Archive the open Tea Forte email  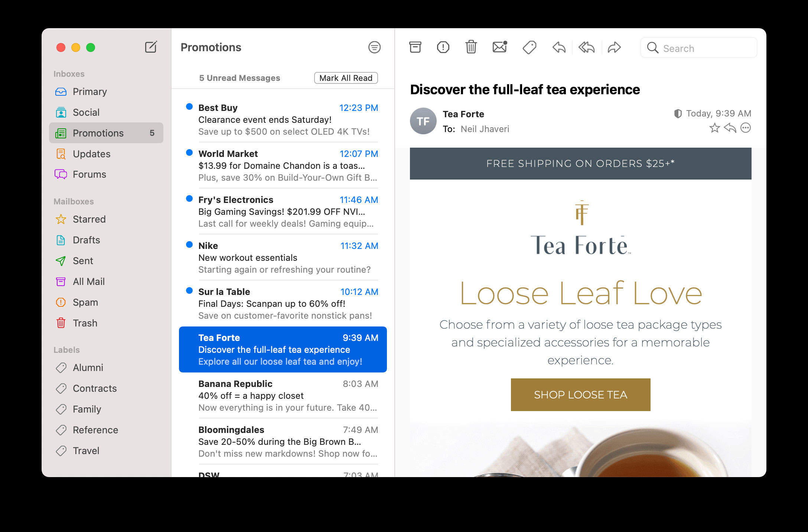(415, 47)
